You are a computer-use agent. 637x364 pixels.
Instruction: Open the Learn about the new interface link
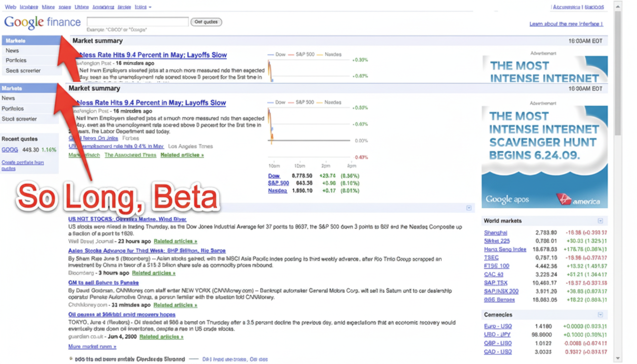click(566, 24)
